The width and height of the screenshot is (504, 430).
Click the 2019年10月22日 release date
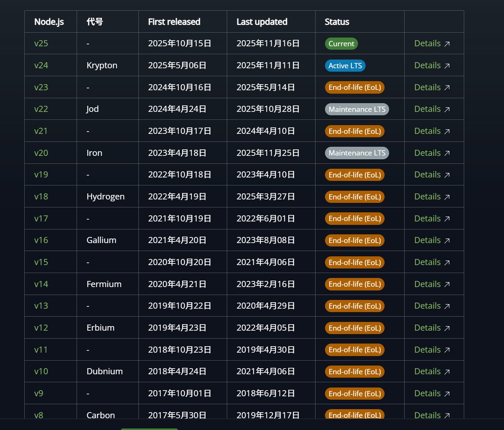pyautogui.click(x=179, y=306)
